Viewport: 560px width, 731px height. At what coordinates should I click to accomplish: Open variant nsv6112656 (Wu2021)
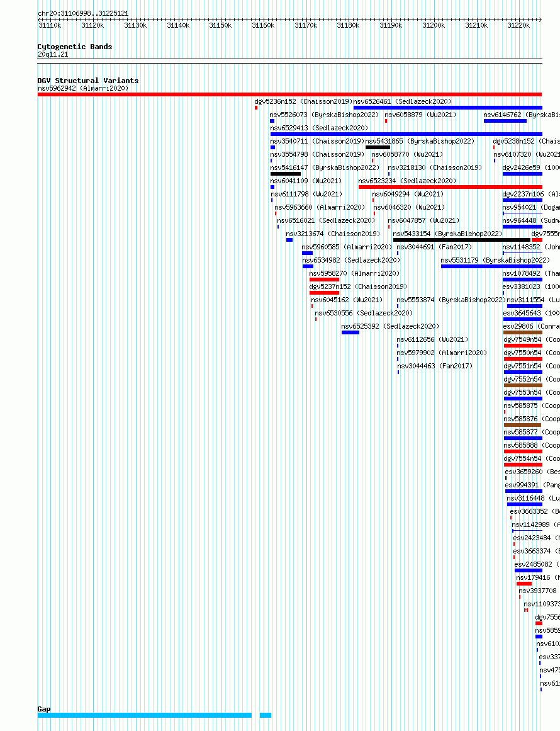pyautogui.click(x=432, y=340)
